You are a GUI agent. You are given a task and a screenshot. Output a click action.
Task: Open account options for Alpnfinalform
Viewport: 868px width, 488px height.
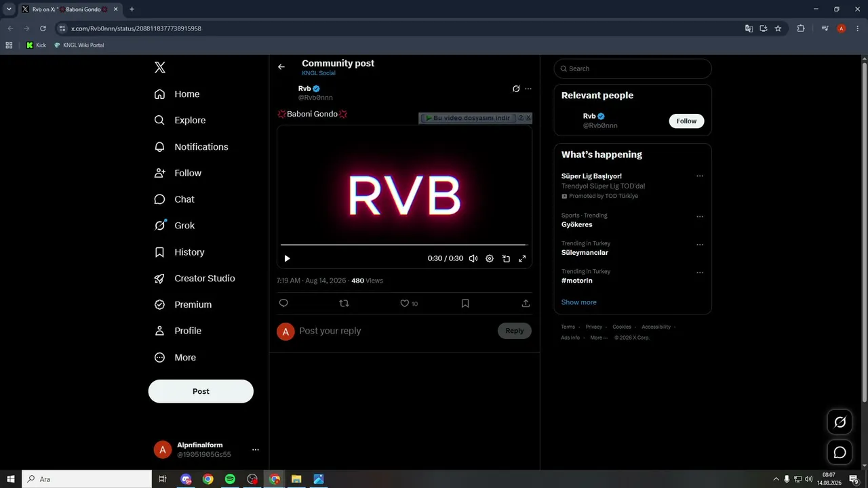click(255, 449)
